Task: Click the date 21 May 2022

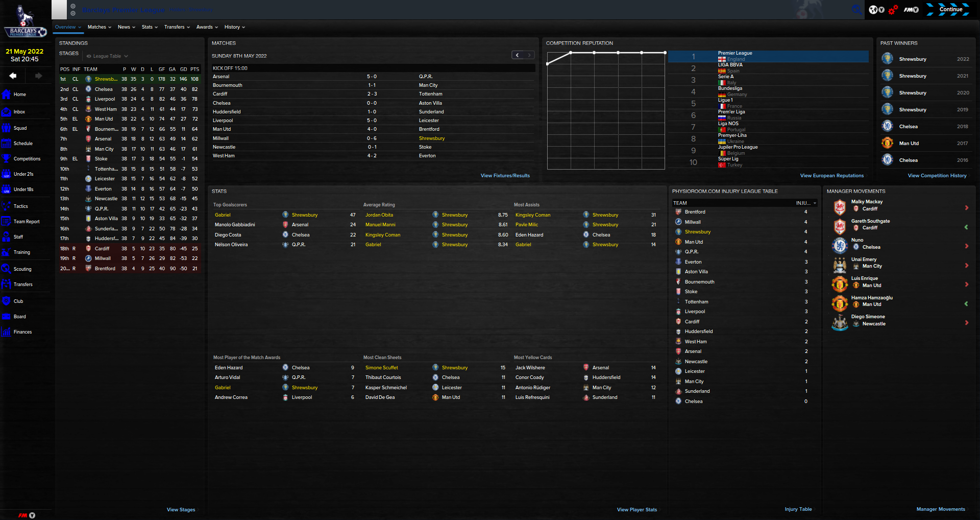Action: [x=24, y=51]
